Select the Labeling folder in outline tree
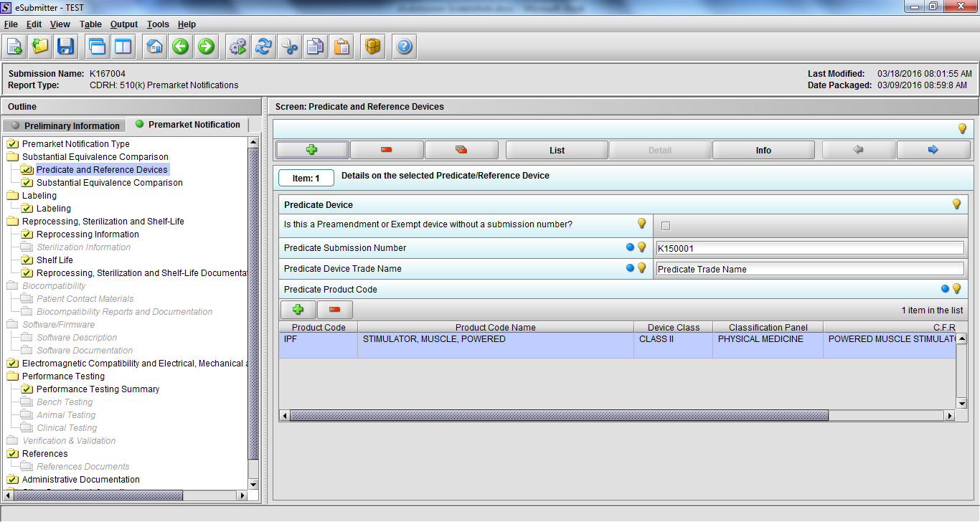Image resolution: width=980 pixels, height=522 pixels. (39, 196)
